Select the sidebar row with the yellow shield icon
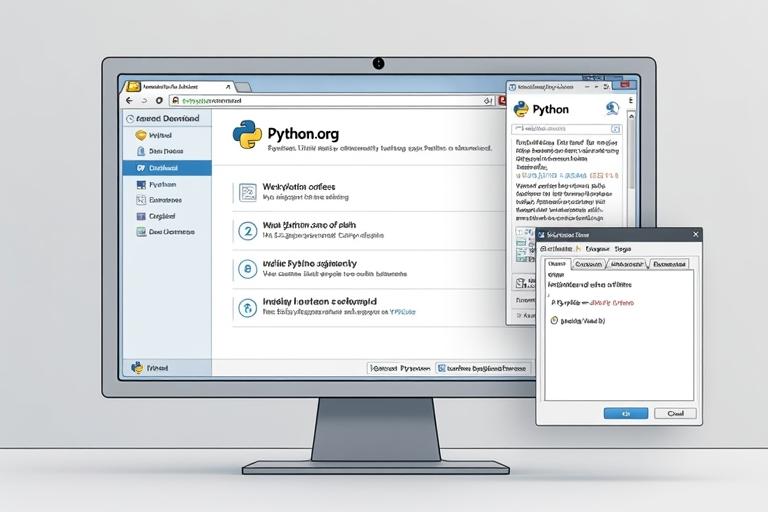768x512 pixels. 167,135
